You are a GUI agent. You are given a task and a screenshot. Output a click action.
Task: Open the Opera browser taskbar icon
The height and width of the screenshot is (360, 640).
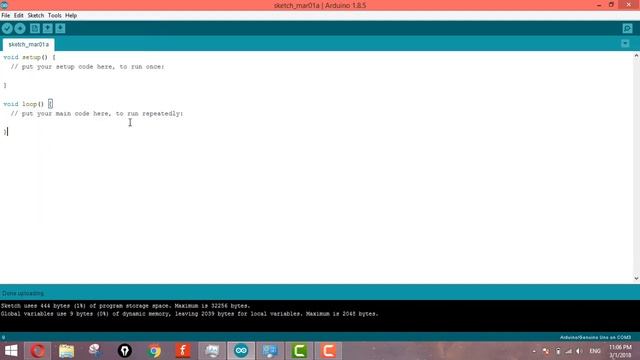(x=38, y=351)
